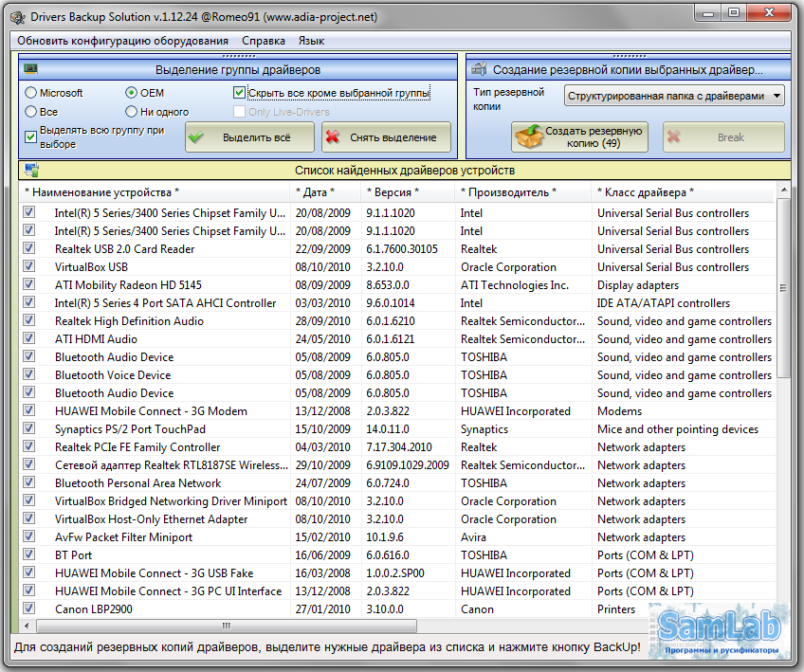This screenshot has width=804, height=672.
Task: Click the date cell '27/01/2010'
Action: [322, 608]
